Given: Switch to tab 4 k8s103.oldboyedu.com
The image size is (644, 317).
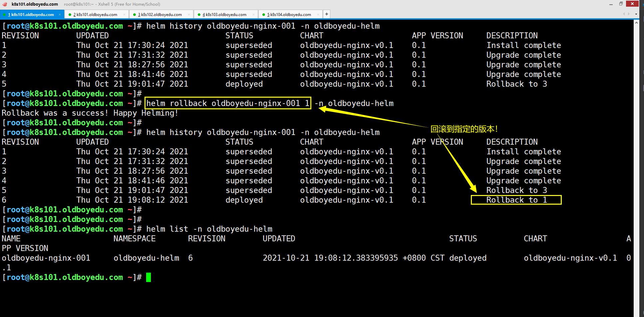Looking at the screenshot, I should [x=224, y=15].
